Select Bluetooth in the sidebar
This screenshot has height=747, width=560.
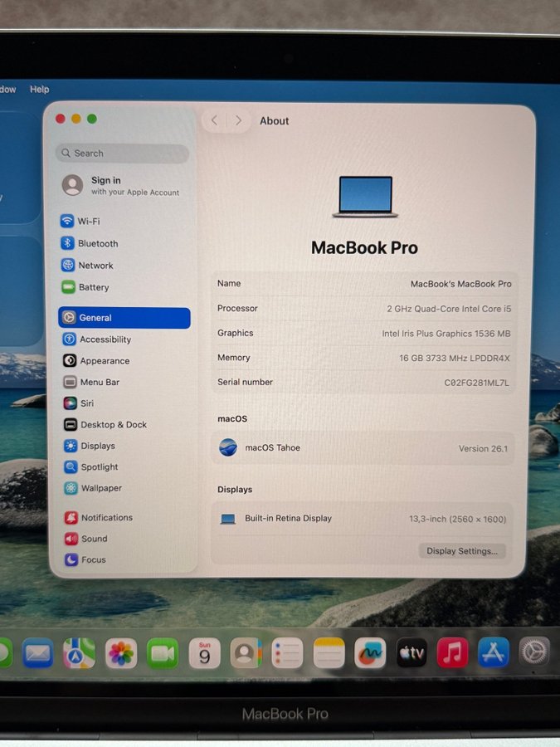[97, 243]
